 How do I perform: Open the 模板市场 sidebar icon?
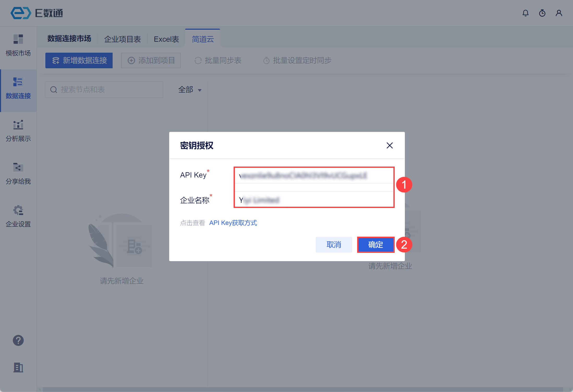click(18, 39)
